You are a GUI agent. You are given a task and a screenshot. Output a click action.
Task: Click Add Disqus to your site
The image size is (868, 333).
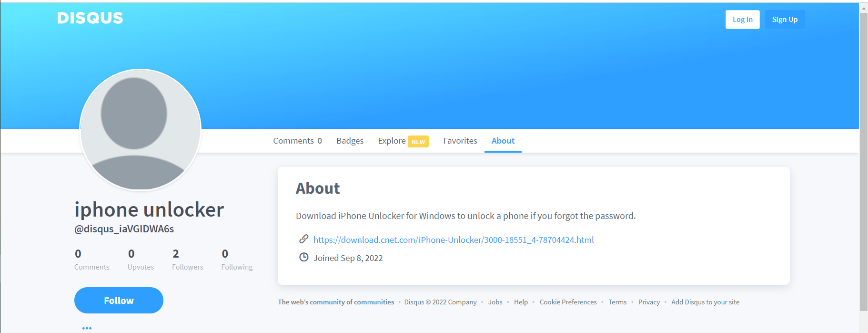705,302
